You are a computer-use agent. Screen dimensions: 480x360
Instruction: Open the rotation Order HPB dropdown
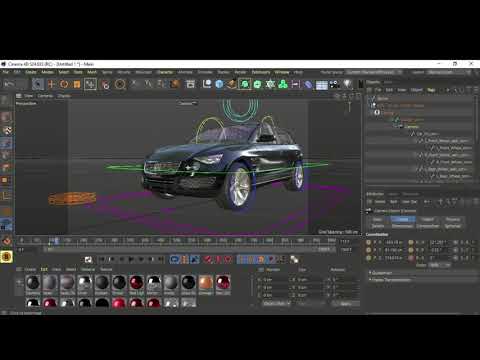pos(439,265)
